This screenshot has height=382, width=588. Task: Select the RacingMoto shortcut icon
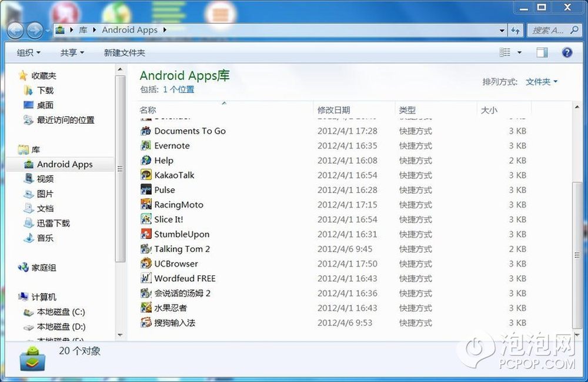pyautogui.click(x=146, y=204)
